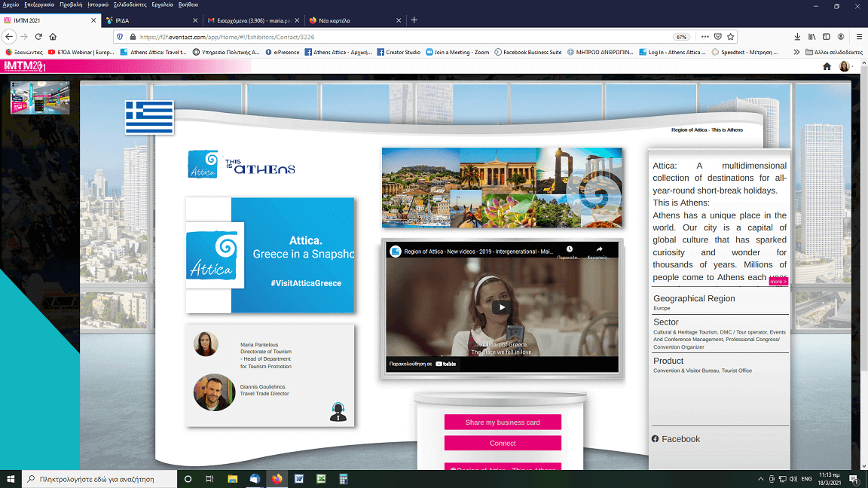Open the Firefox hamburger menu

click(x=859, y=36)
